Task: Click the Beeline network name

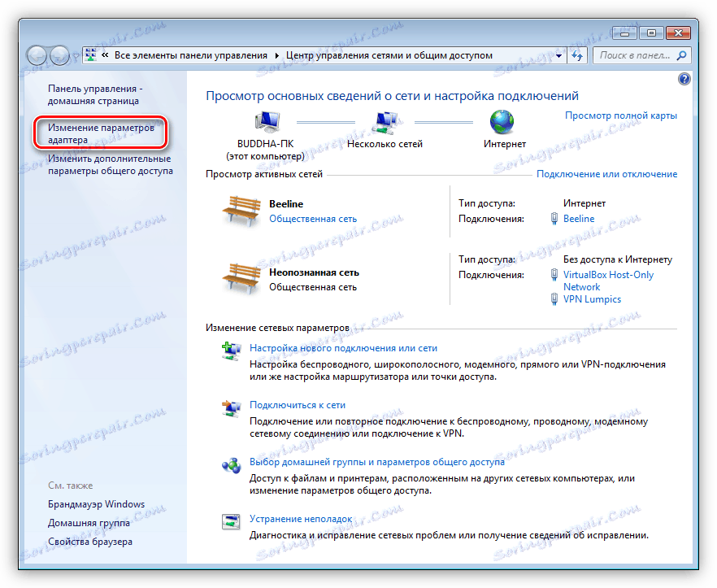Action: tap(286, 203)
